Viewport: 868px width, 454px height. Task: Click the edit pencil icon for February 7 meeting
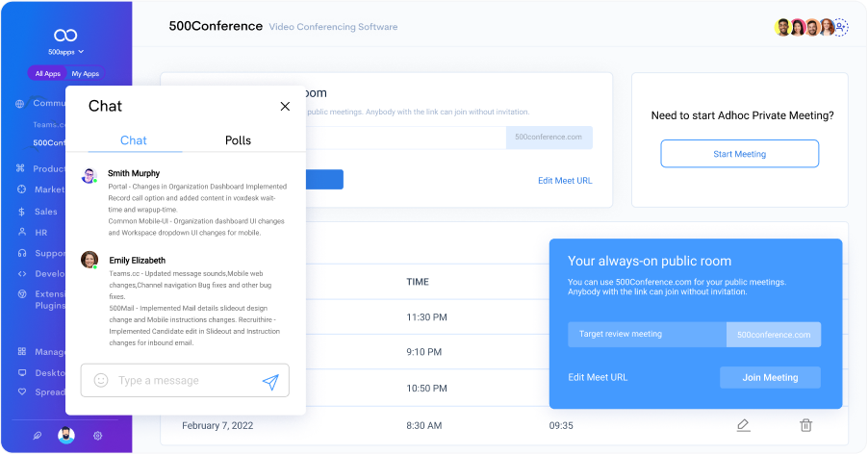click(742, 425)
